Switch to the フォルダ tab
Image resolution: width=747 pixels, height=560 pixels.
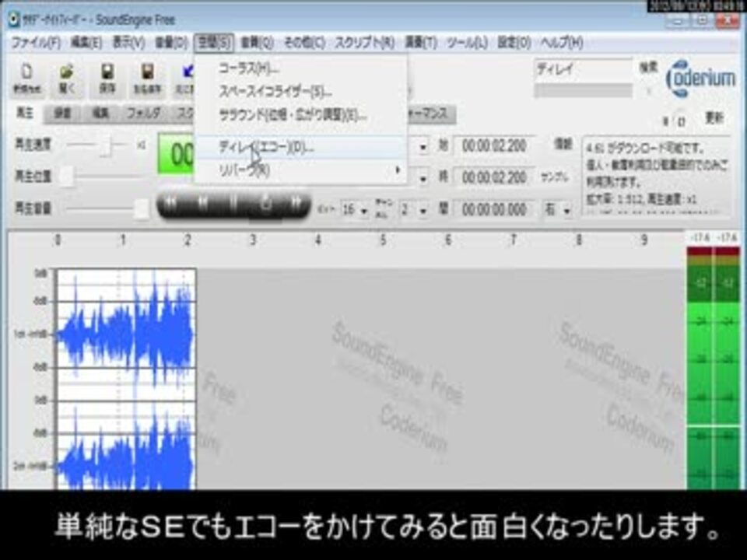point(143,114)
